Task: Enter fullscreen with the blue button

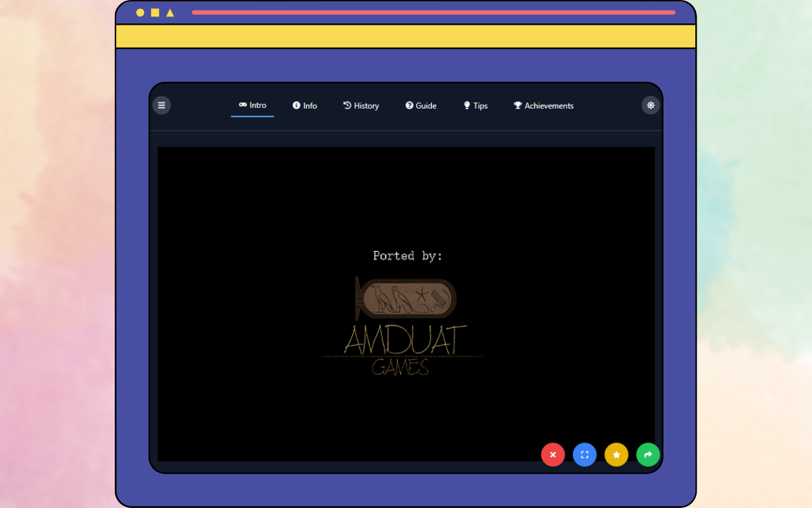Action: 584,455
